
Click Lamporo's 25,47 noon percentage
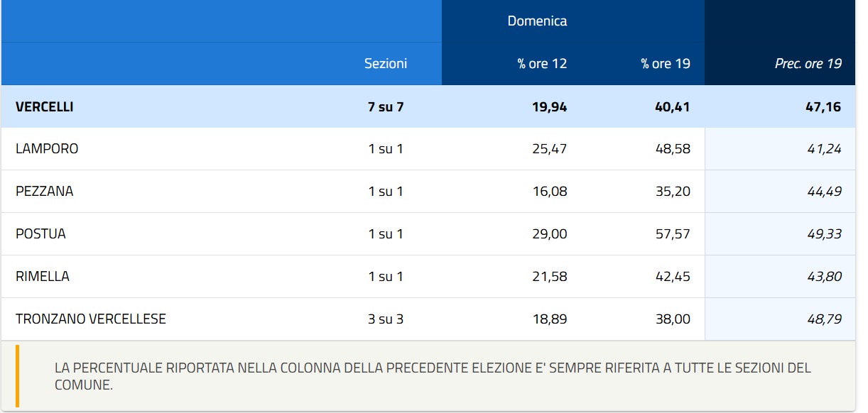550,149
